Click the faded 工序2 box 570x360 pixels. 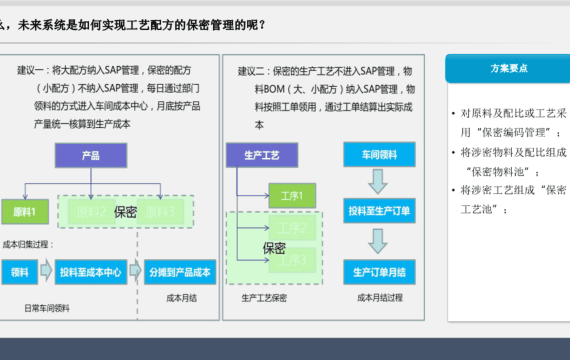(x=292, y=228)
